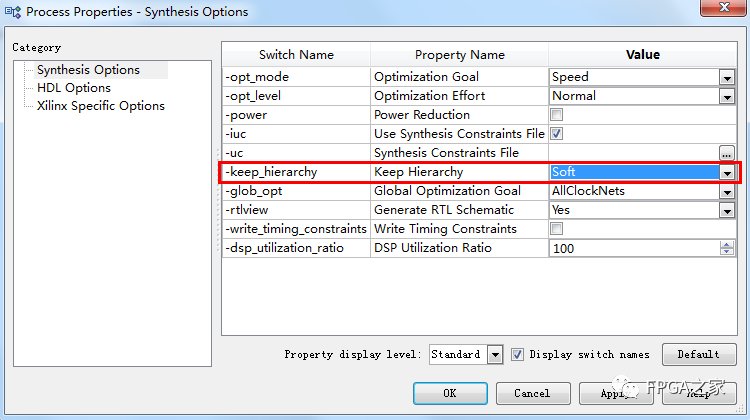
Task: Open the Optimization Goal dropdown
Action: tap(727, 77)
